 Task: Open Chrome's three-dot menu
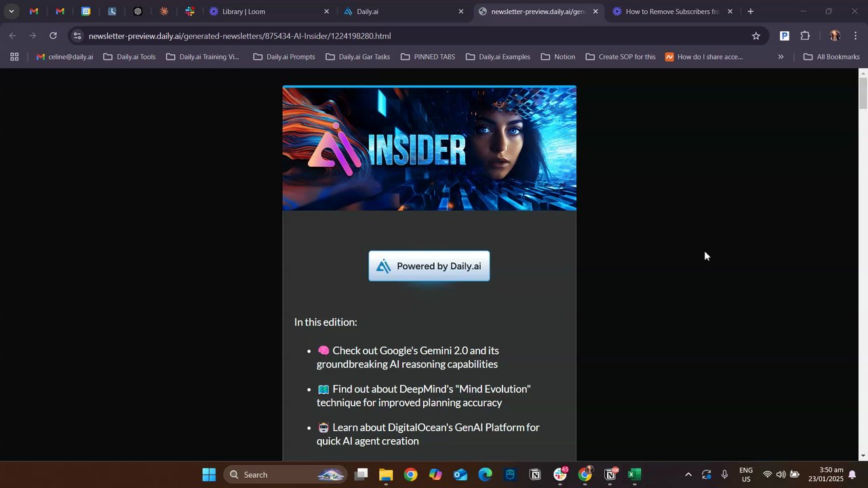tap(856, 36)
